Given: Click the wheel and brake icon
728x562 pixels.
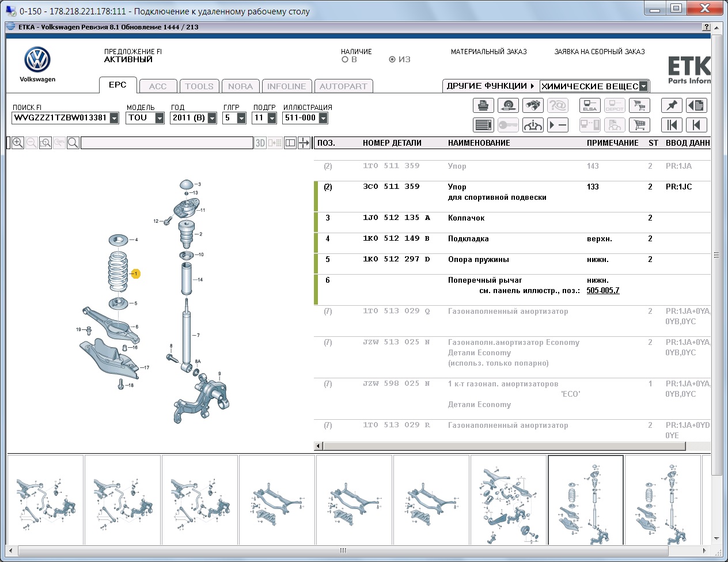Looking at the screenshot, I should coord(508,105).
